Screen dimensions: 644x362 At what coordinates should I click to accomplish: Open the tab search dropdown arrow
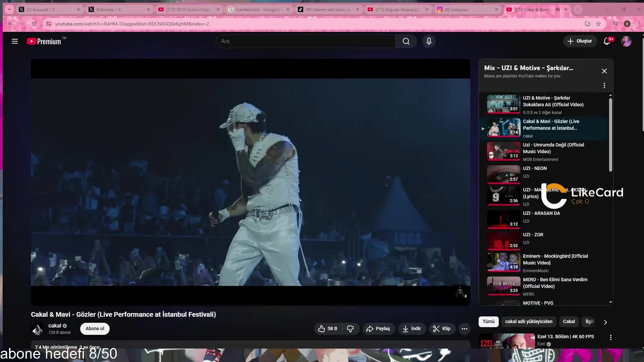pyautogui.click(x=9, y=10)
